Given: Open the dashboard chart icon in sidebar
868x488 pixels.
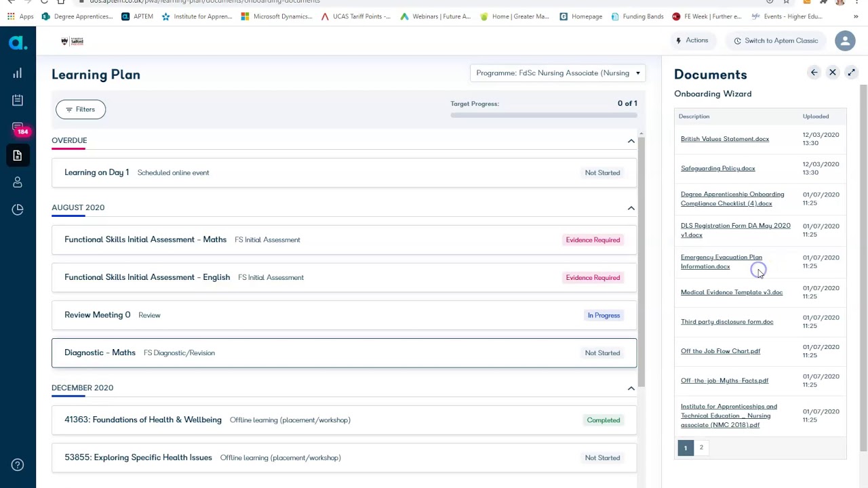Looking at the screenshot, I should coord(18,73).
